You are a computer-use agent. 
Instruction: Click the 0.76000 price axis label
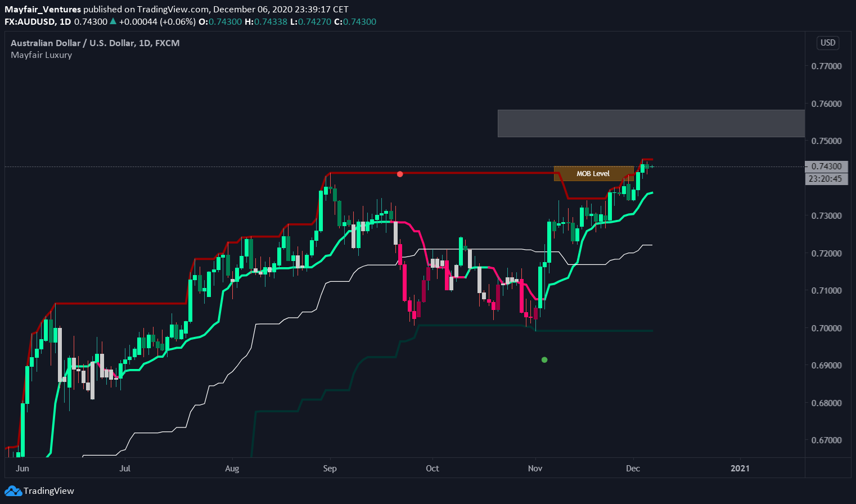point(826,103)
